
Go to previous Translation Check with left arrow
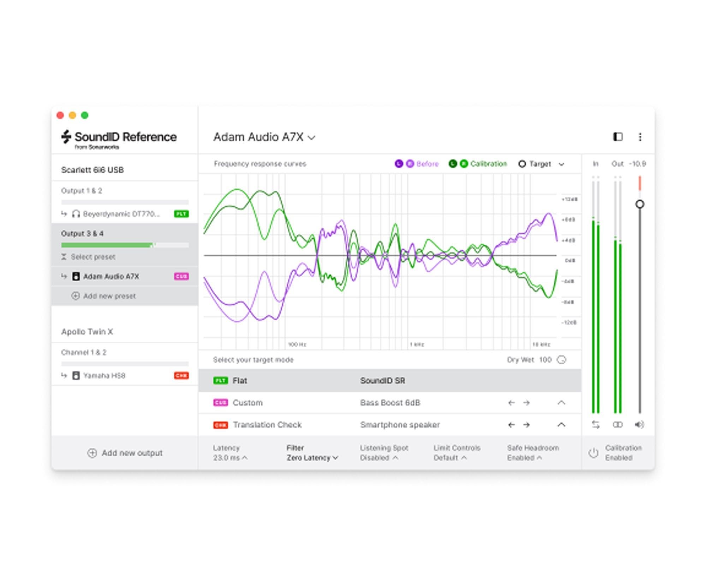pyautogui.click(x=511, y=425)
